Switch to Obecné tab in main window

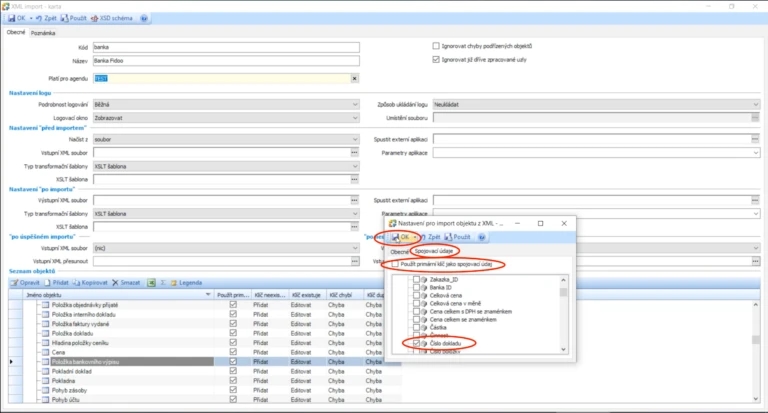coord(16,32)
